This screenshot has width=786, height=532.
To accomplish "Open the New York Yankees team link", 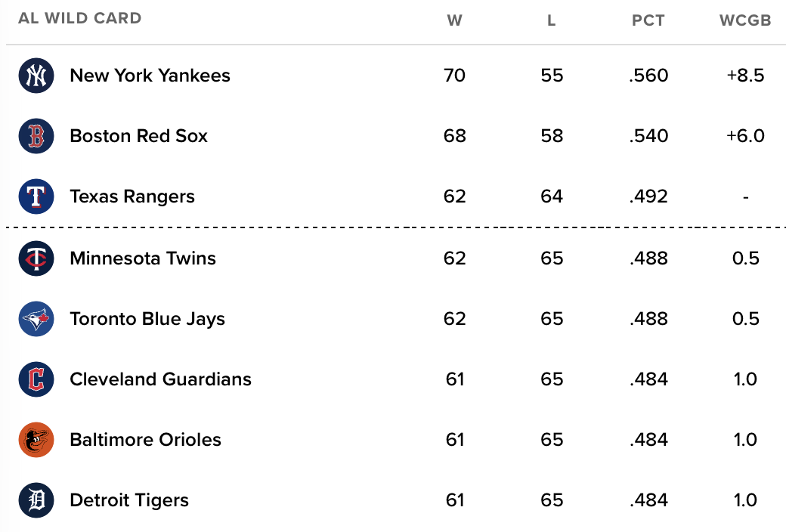I will click(150, 76).
